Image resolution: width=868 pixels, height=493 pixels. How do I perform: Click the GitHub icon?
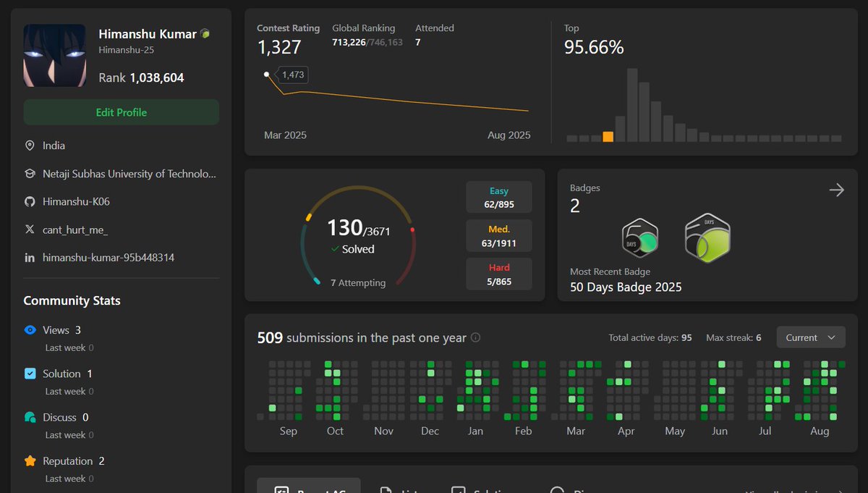tap(30, 202)
